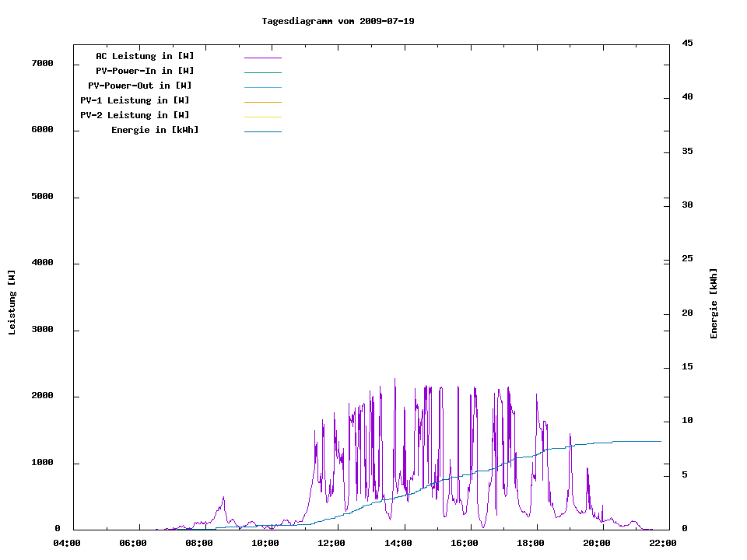This screenshot has width=747, height=560.
Task: Click the purple AC Leistung line sample
Action: point(262,58)
